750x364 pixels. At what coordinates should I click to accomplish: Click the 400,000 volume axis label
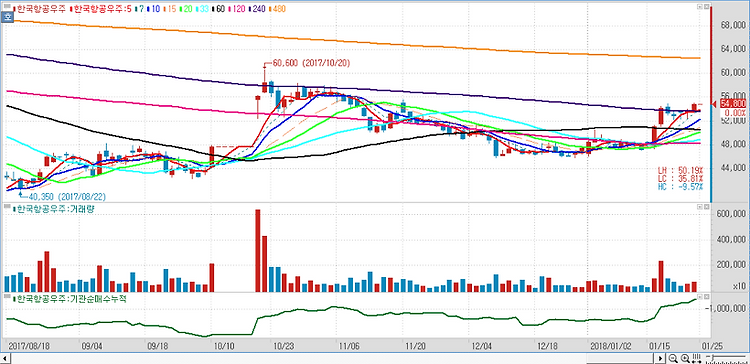pyautogui.click(x=732, y=239)
